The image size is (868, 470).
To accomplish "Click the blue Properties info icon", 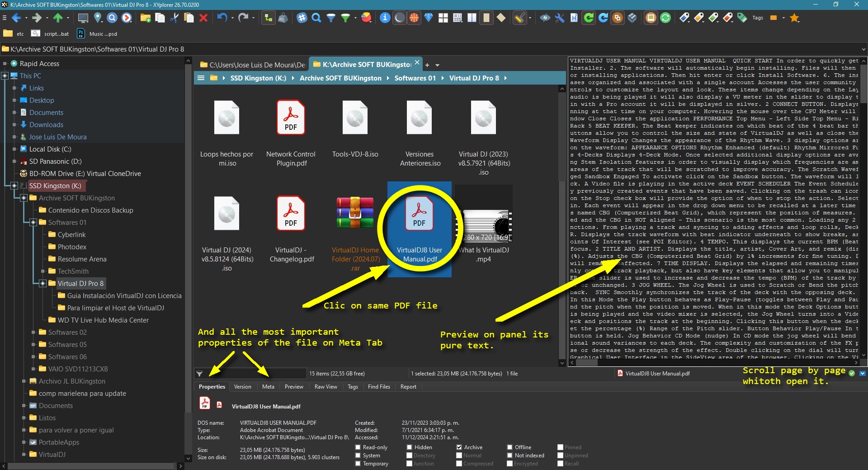I will point(385,18).
